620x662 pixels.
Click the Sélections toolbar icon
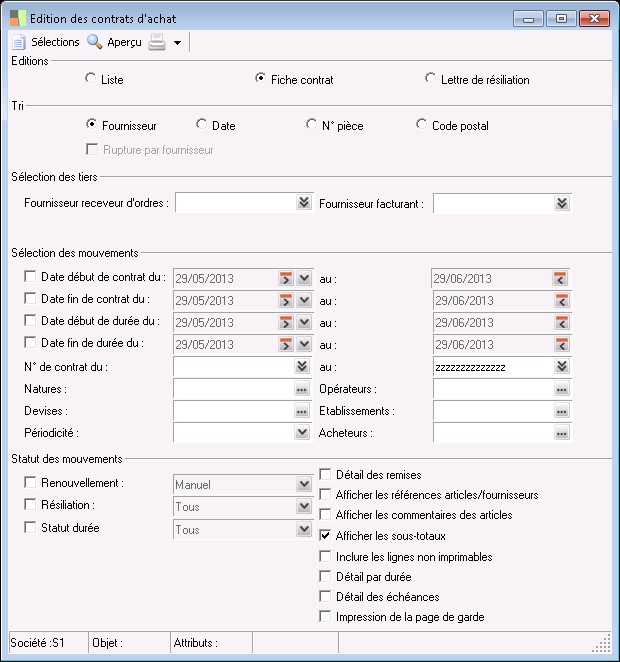click(x=20, y=42)
